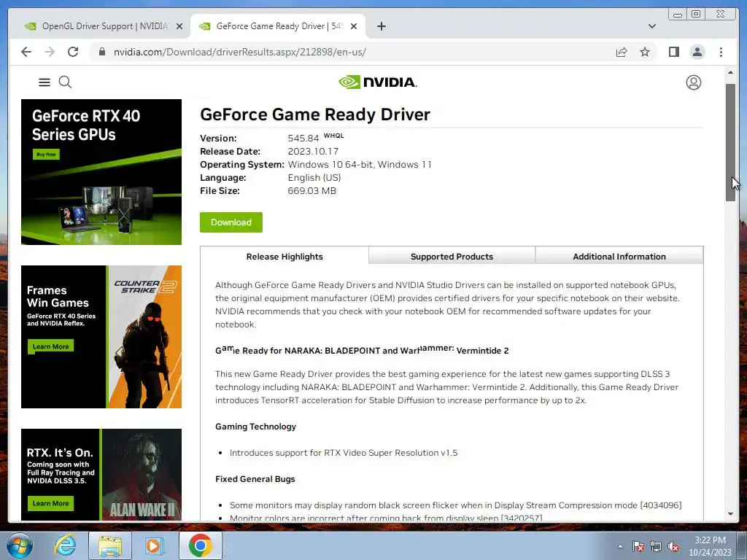Open a new browser tab
The height and width of the screenshot is (560, 747).
(381, 26)
